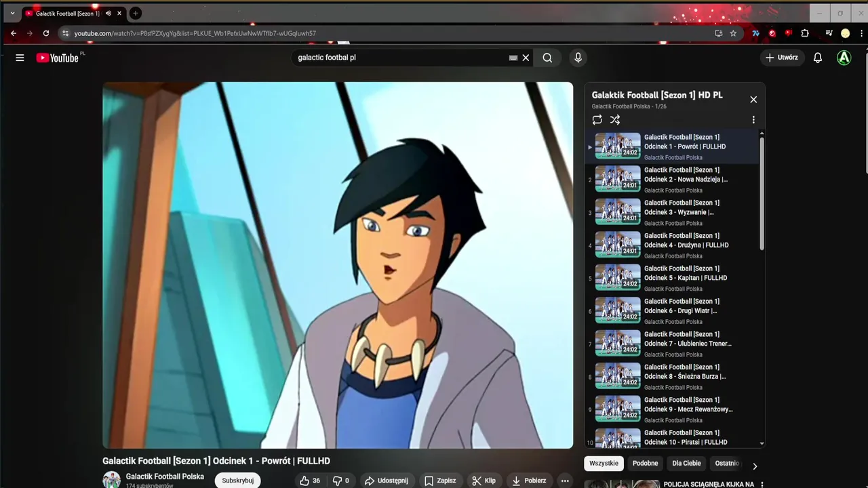Subscribe with the Subskrybuj button
The width and height of the screenshot is (868, 488).
238,481
